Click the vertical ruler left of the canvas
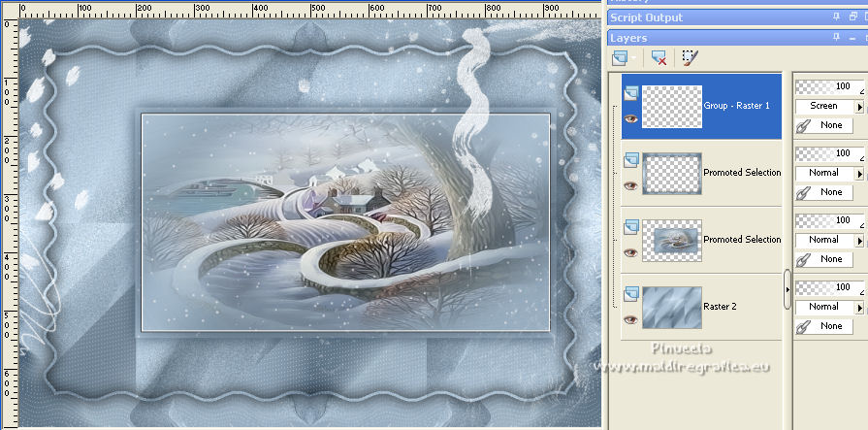The width and height of the screenshot is (868, 430). click(9, 223)
